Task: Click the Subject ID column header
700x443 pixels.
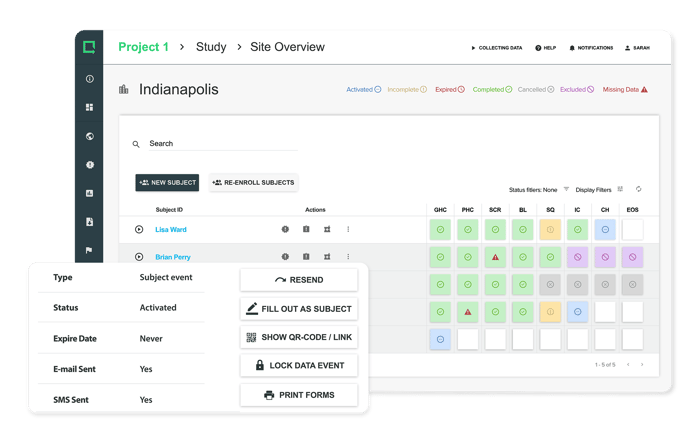Action: [169, 210]
